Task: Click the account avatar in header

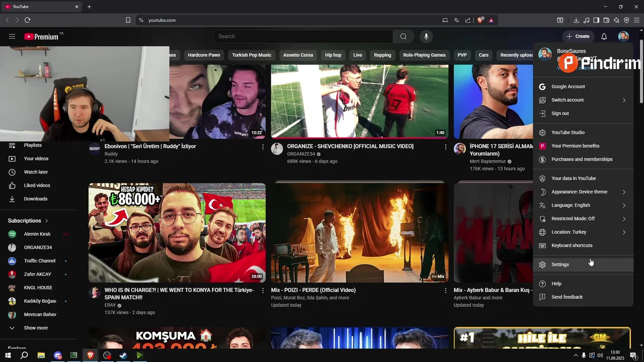Action: point(623,36)
